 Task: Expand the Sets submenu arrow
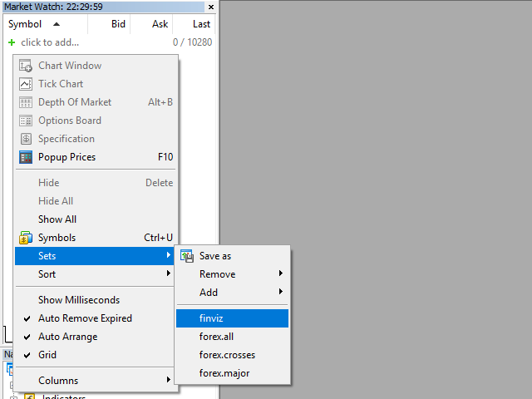(169, 255)
